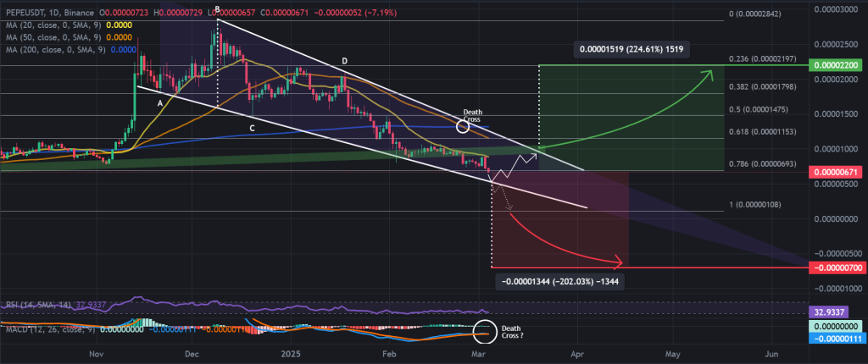The height and width of the screenshot is (364, 868).
Task: Select the Death Cross ? text near MACD
Action: 512,332
